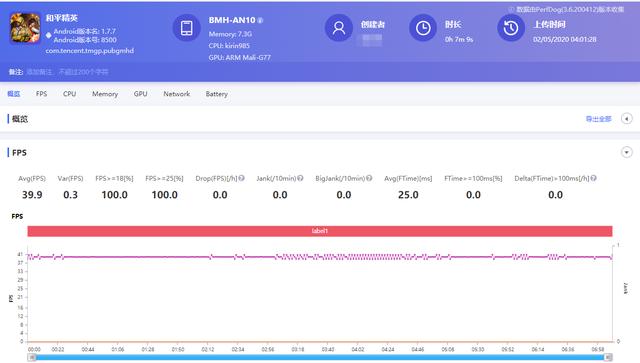This screenshot has height=363, width=640.
Task: Click the left handle of timeline range slider
Action: click(32, 357)
